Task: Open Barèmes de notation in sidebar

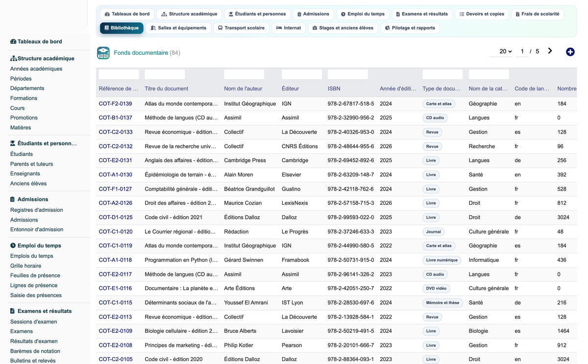Action: 35,351
